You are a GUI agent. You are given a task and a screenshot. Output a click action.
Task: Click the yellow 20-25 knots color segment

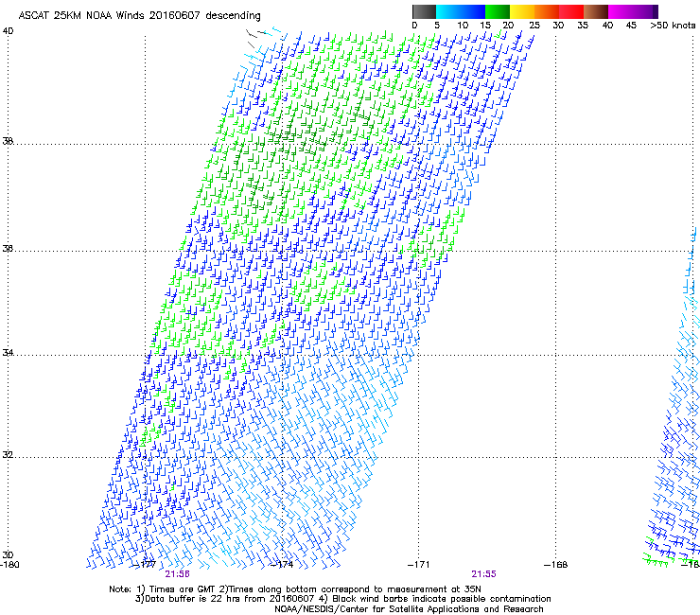click(522, 11)
